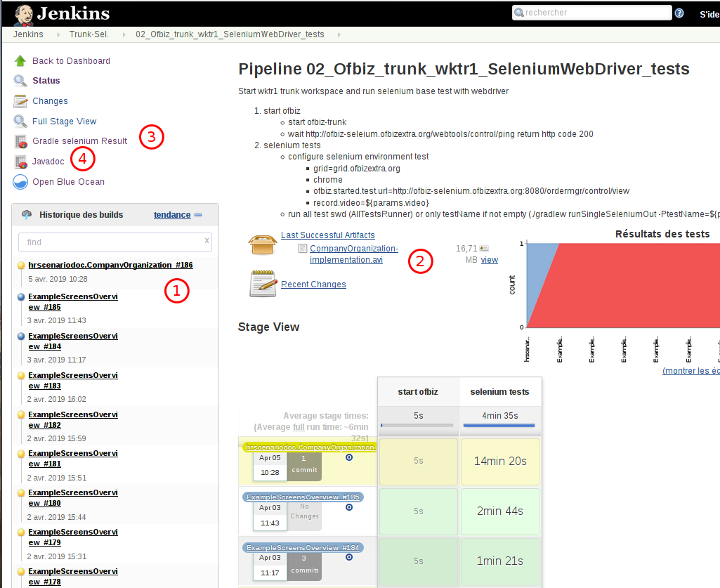Click in the rechercher search field
This screenshot has width=720, height=588.
592,13
